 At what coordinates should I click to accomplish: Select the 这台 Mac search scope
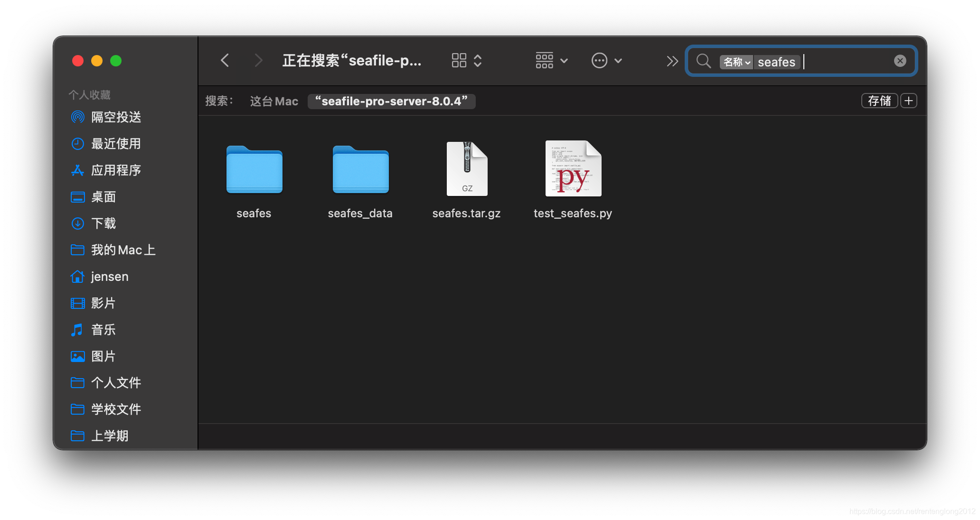[274, 101]
